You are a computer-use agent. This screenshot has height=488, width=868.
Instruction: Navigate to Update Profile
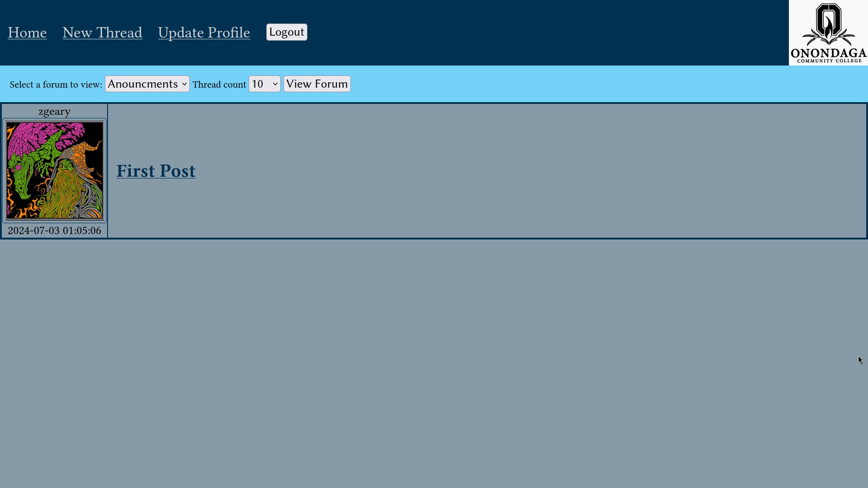pos(204,33)
